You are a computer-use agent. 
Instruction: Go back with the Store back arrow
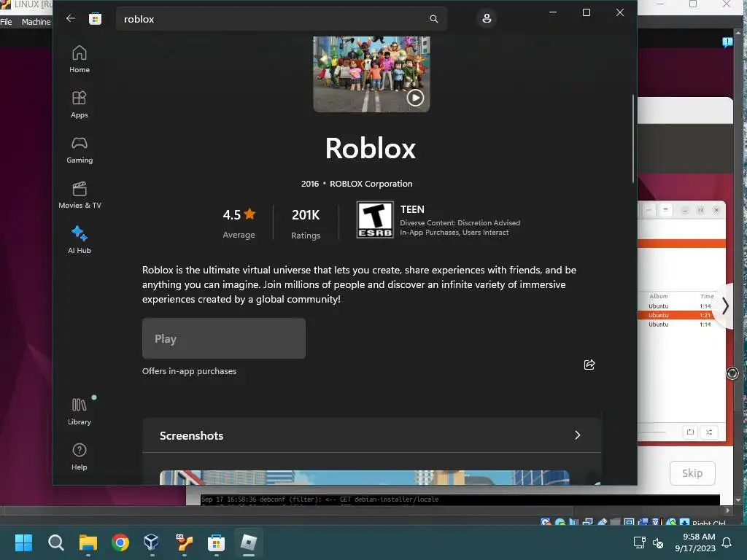click(x=71, y=18)
